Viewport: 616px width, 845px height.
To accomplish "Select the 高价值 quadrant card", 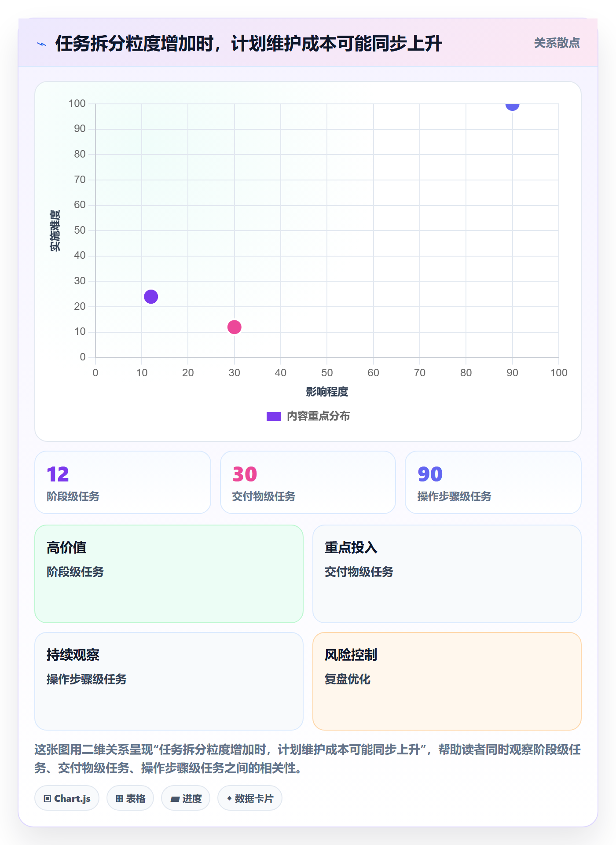I will point(169,574).
